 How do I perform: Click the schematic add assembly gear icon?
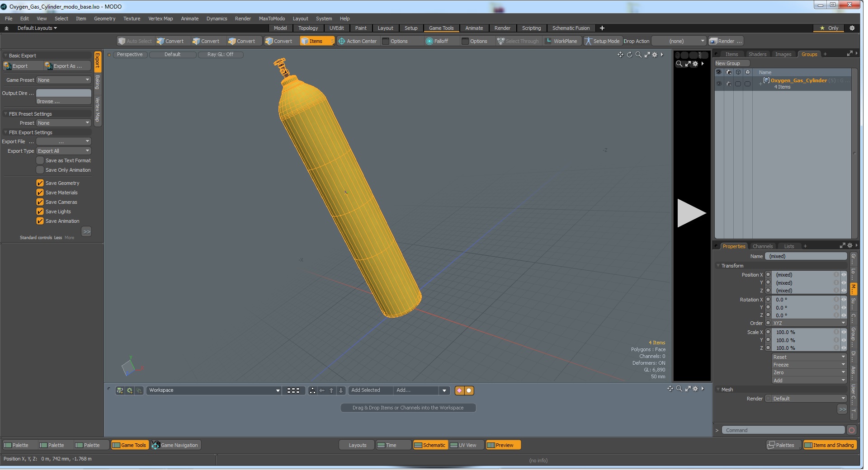pyautogui.click(x=130, y=390)
